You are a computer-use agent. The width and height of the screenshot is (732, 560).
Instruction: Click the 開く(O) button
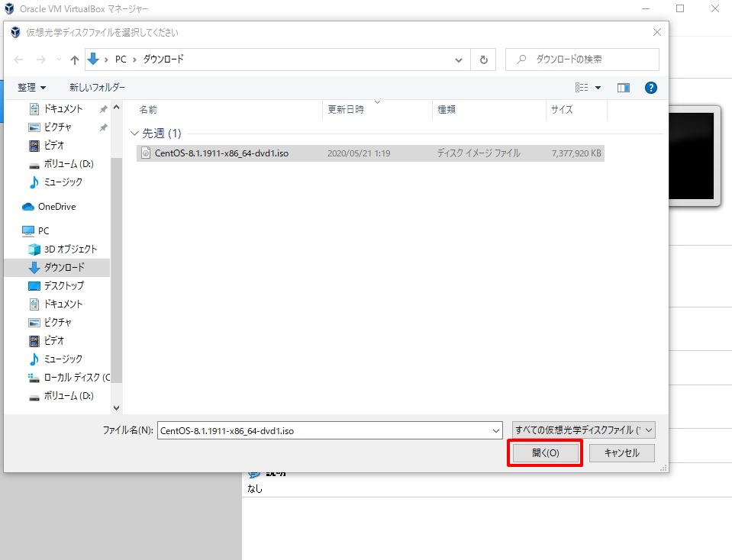(x=545, y=452)
